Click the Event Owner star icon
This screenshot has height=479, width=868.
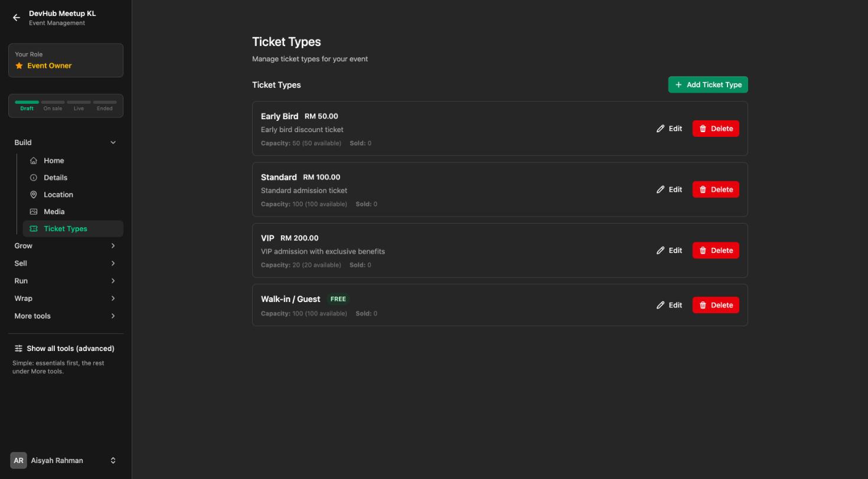pyautogui.click(x=19, y=65)
